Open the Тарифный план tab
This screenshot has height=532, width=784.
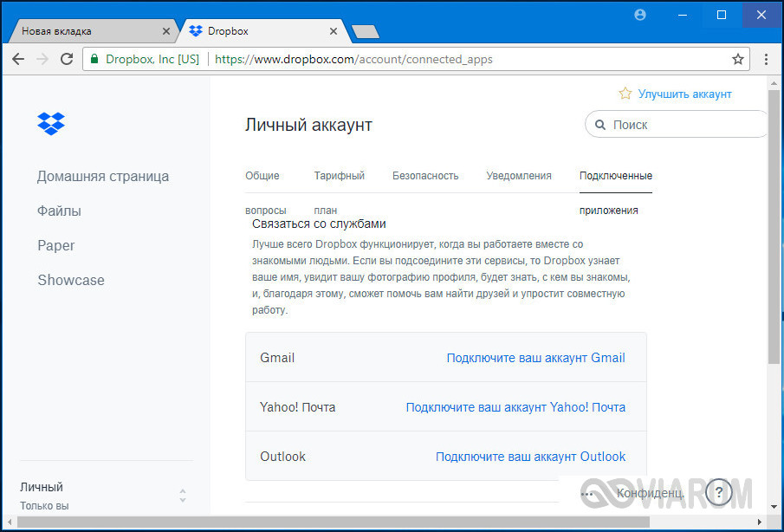pyautogui.click(x=339, y=192)
